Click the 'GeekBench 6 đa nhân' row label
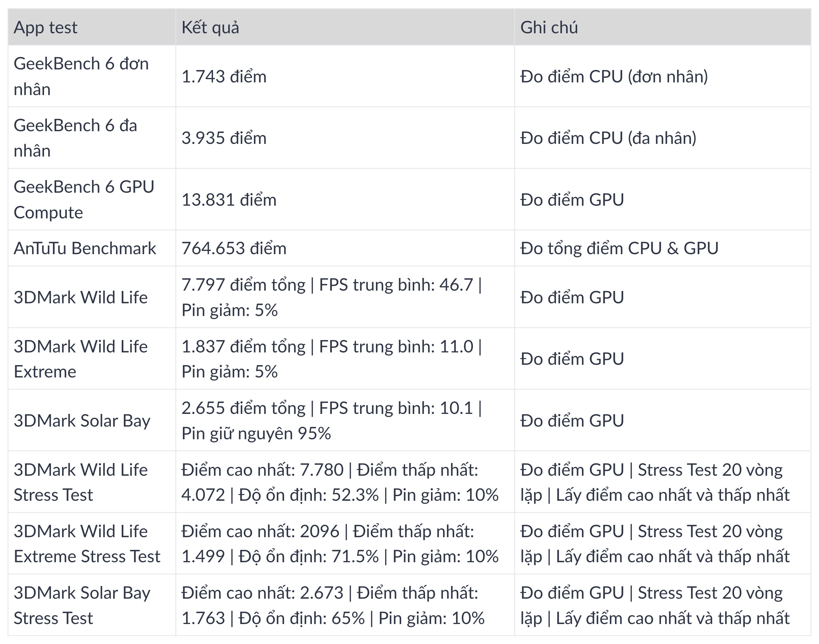 click(92, 138)
